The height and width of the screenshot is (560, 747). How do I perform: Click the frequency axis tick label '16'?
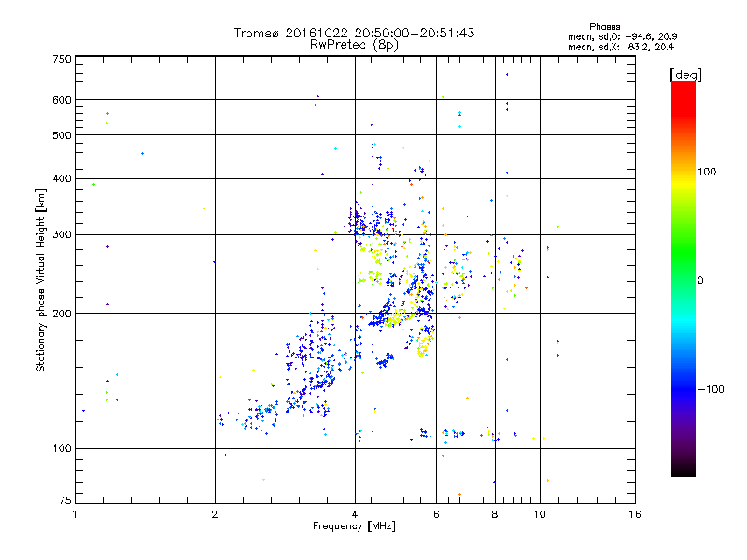click(635, 514)
